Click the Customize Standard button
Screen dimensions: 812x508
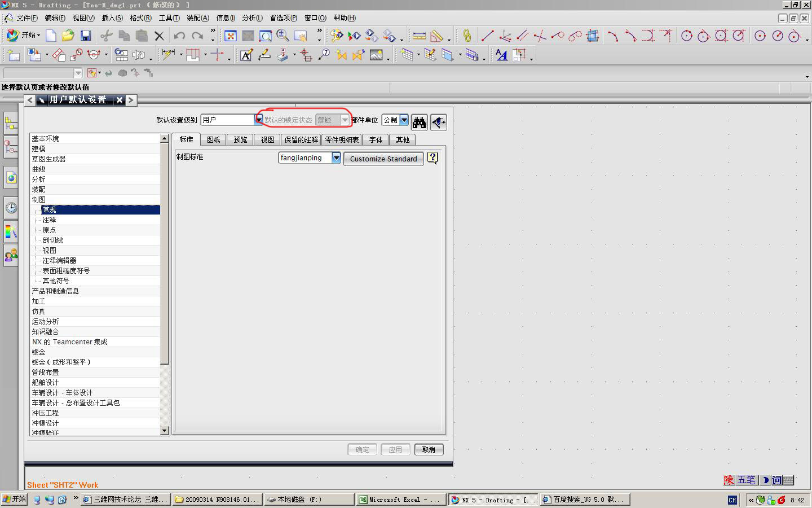pyautogui.click(x=383, y=159)
